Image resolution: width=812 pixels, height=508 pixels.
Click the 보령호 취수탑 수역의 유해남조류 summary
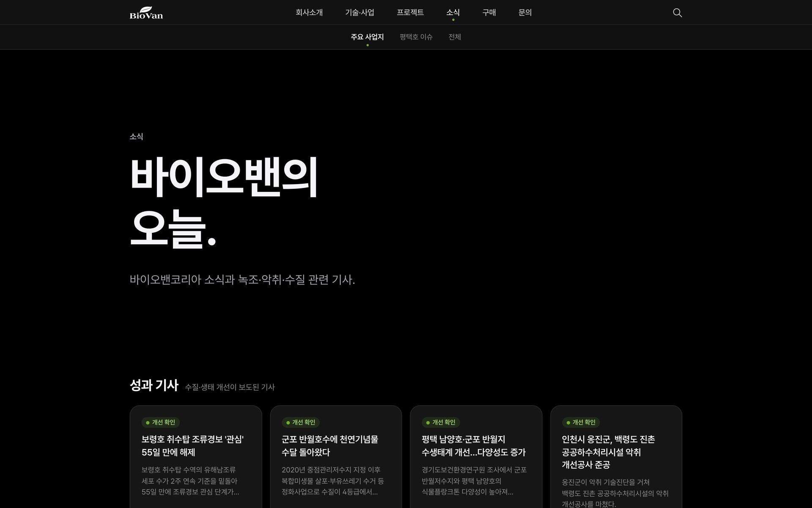point(190,481)
